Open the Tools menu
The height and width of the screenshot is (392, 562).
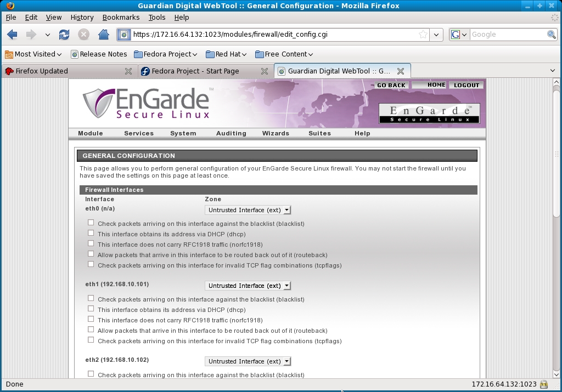pos(156,17)
